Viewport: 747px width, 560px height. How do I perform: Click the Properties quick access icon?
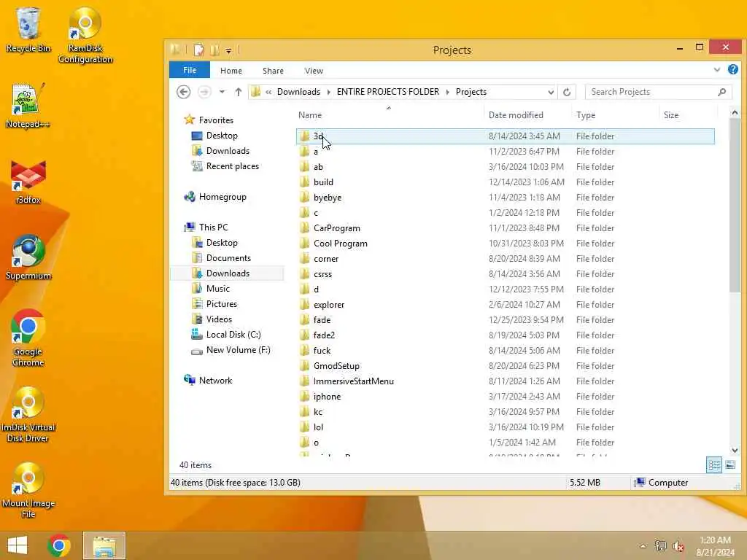click(198, 50)
